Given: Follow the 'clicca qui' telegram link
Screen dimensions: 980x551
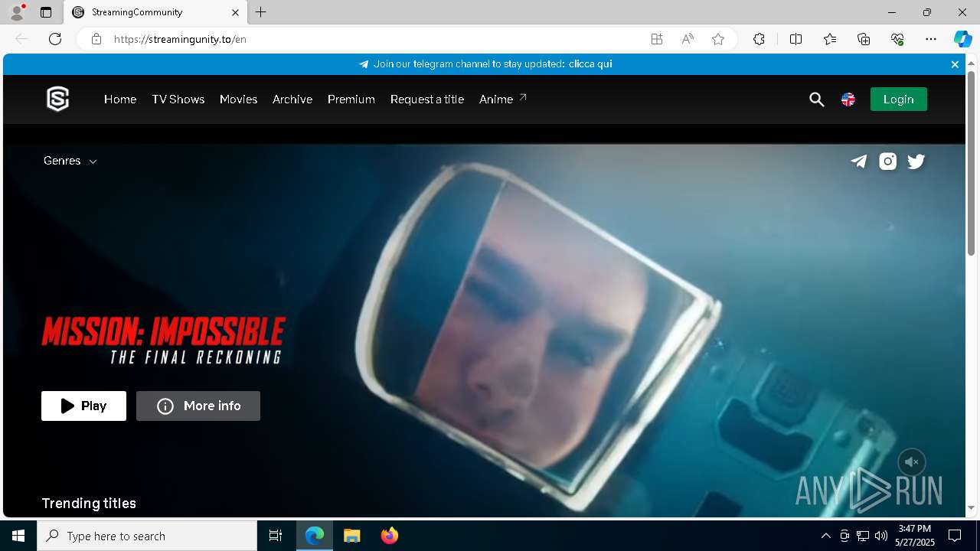Looking at the screenshot, I should 590,64.
